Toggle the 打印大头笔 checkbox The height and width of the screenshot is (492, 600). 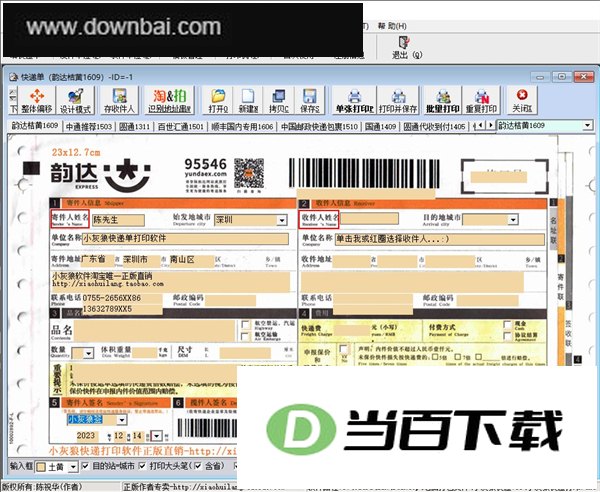(142, 466)
